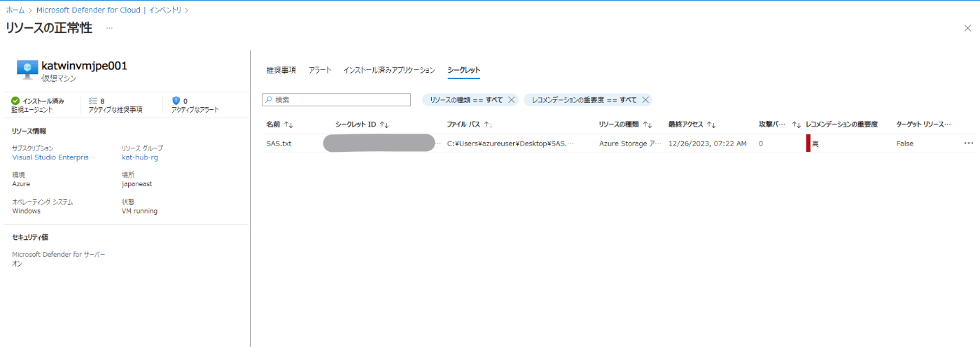The height and width of the screenshot is (347, 980).
Task: Click the file path C:¥Users¥azureuser¥Desktop¥SAS cell
Action: coord(511,143)
